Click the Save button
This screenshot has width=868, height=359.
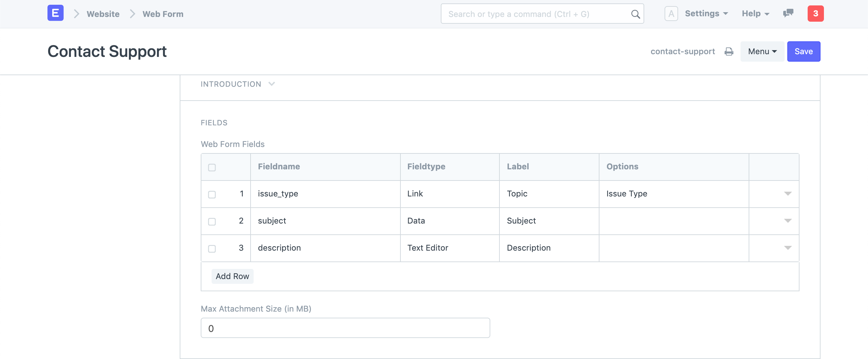coord(804,51)
